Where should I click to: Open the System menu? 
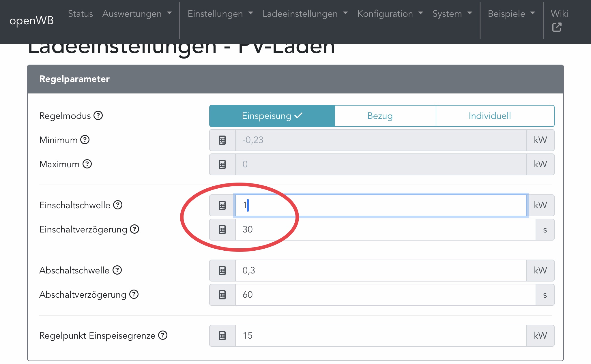click(452, 14)
